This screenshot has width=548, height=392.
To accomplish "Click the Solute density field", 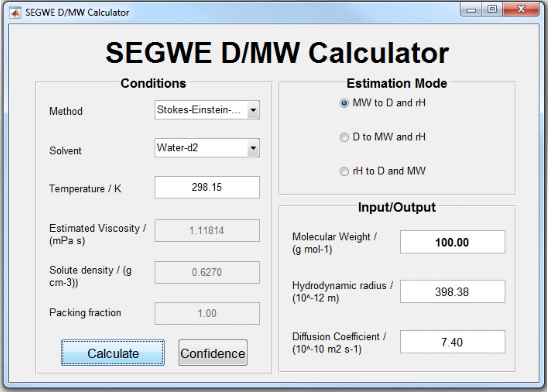I will (207, 272).
